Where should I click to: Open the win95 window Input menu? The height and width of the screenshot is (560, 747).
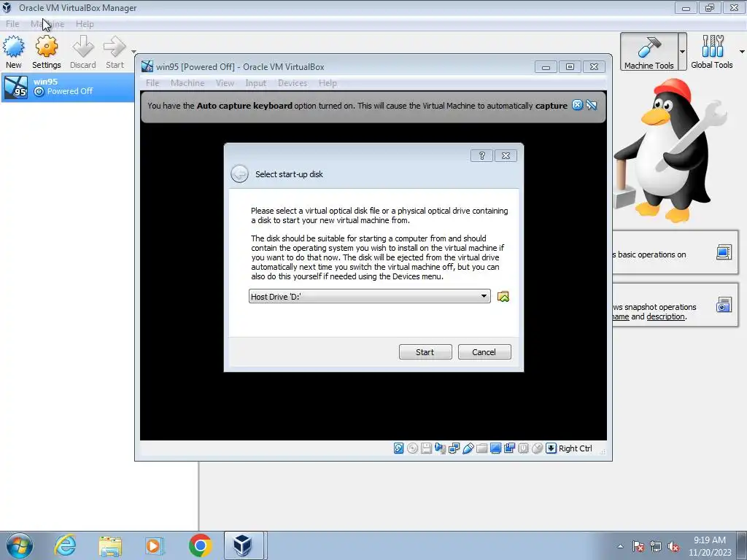point(256,83)
